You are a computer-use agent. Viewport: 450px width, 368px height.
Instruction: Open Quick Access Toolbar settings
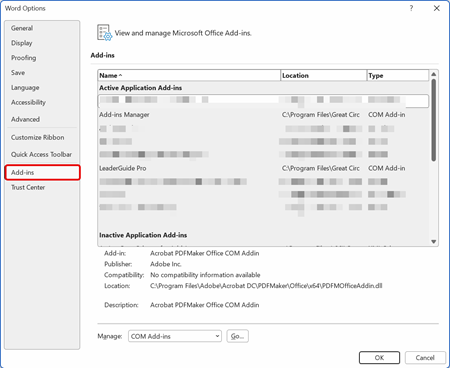[41, 154]
